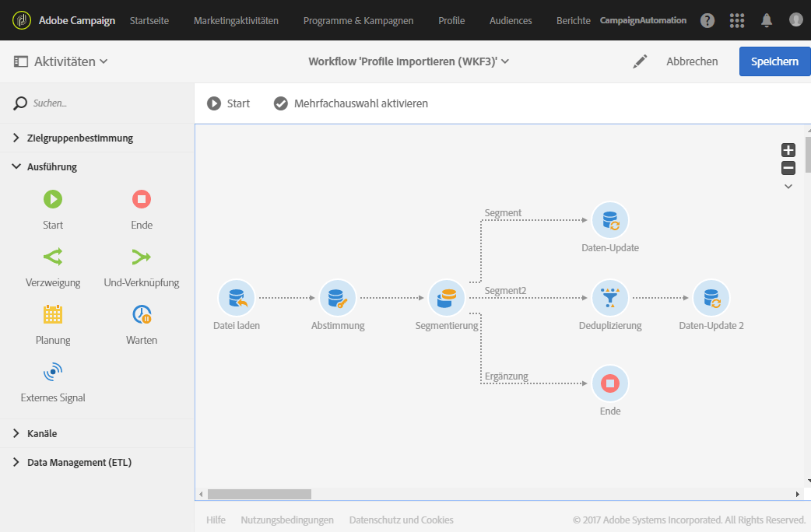The width and height of the screenshot is (811, 532).
Task: Pick the Und-Verknüpfung activity icon
Action: [141, 257]
